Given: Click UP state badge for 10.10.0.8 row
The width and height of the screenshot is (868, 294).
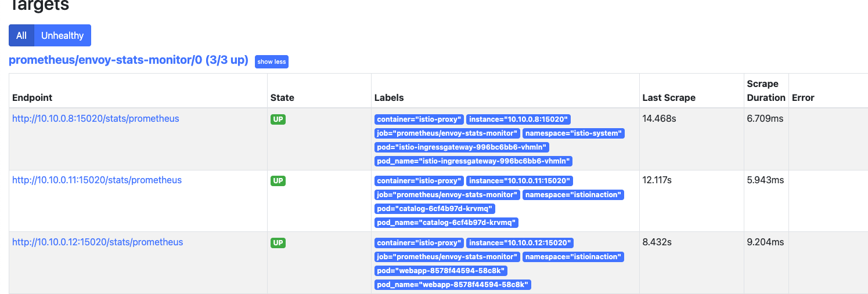Looking at the screenshot, I should click(278, 119).
